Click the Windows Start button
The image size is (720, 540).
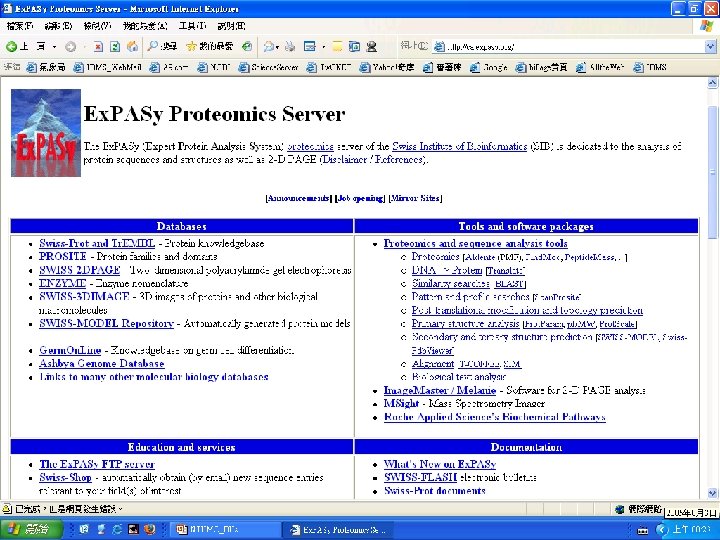(31, 529)
